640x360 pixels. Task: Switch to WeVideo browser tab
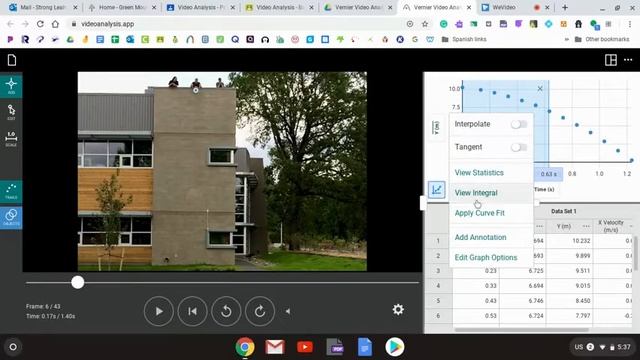coord(503,7)
